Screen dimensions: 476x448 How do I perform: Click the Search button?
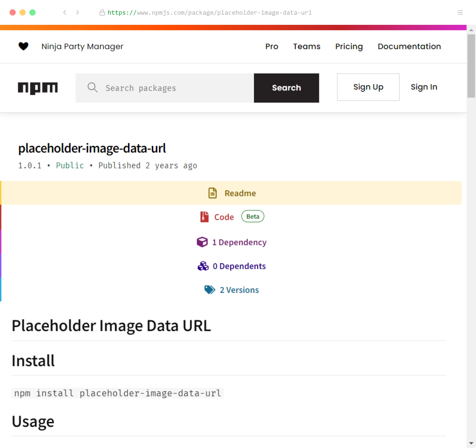[286, 88]
